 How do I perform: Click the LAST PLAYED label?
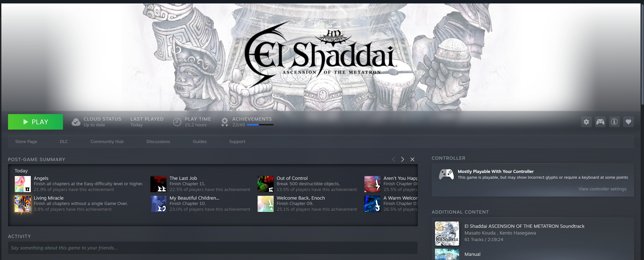(x=147, y=119)
